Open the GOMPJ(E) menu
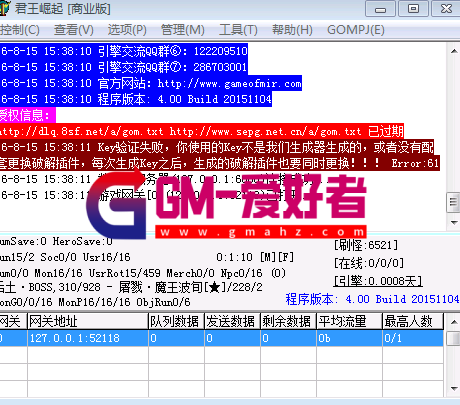The width and height of the screenshot is (460, 405). [x=356, y=30]
